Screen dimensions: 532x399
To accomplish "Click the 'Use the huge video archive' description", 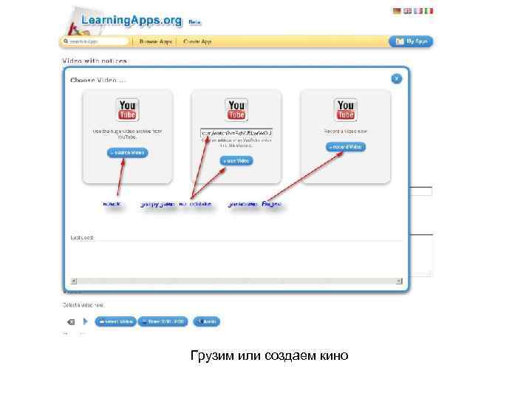I will click(x=127, y=134).
